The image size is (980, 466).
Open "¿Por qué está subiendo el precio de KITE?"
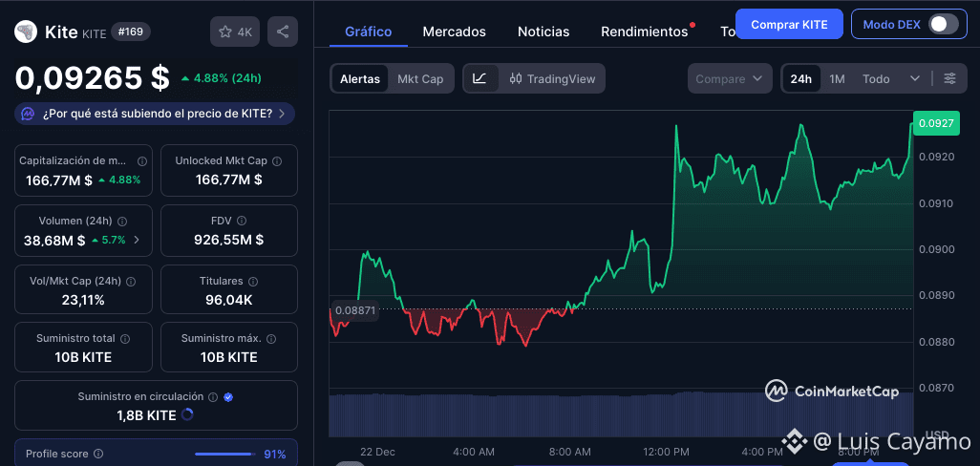pyautogui.click(x=155, y=114)
